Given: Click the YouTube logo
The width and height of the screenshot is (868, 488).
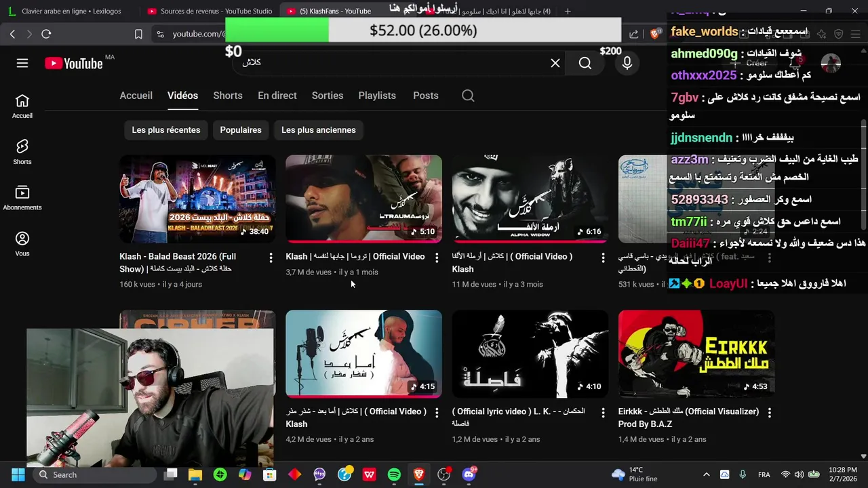Looking at the screenshot, I should [x=74, y=63].
